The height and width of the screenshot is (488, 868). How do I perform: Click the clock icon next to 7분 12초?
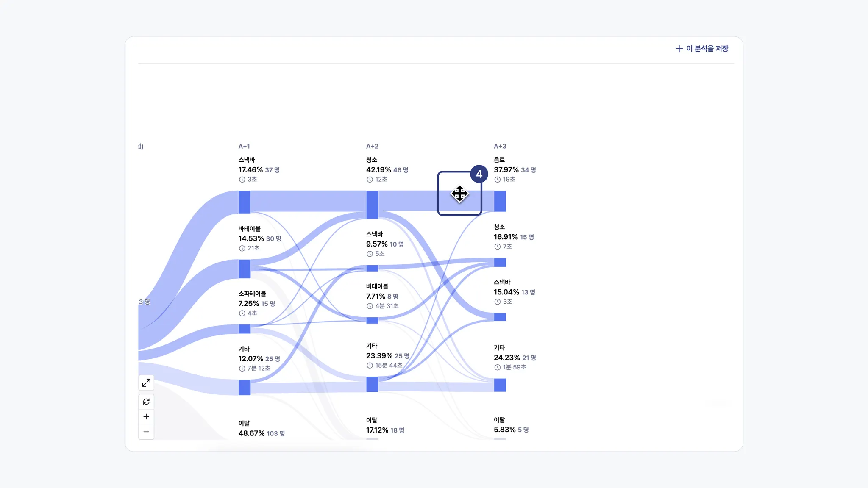242,369
